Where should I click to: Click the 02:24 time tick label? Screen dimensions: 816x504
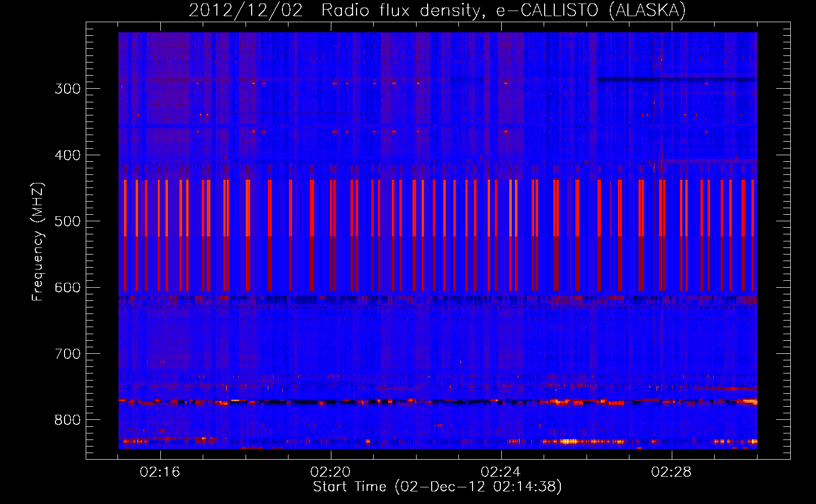tap(501, 472)
